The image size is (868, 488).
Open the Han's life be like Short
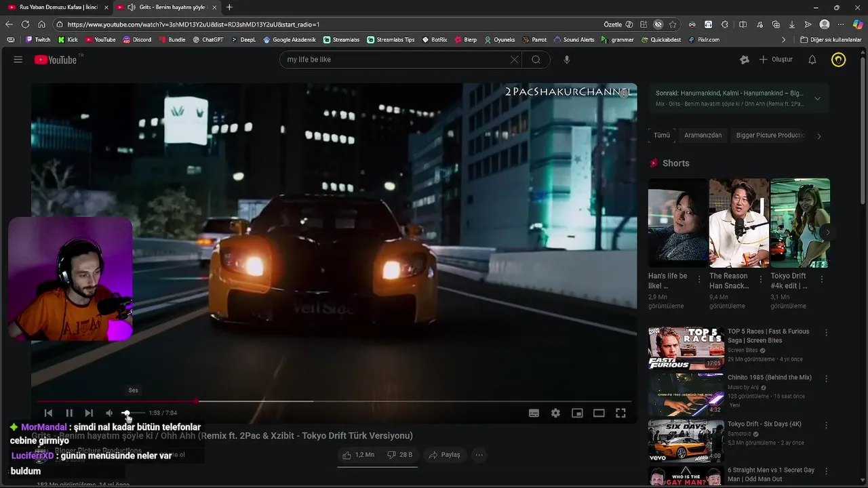pos(677,223)
